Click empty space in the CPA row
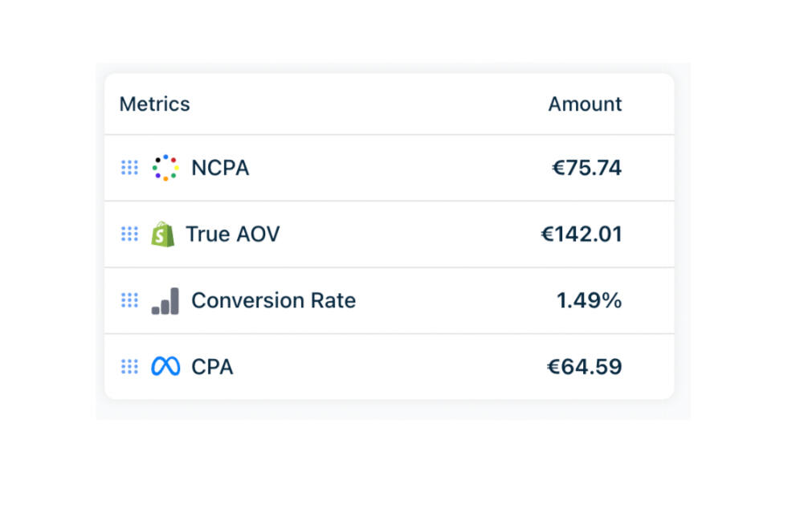The width and height of the screenshot is (812, 509). click(x=386, y=367)
